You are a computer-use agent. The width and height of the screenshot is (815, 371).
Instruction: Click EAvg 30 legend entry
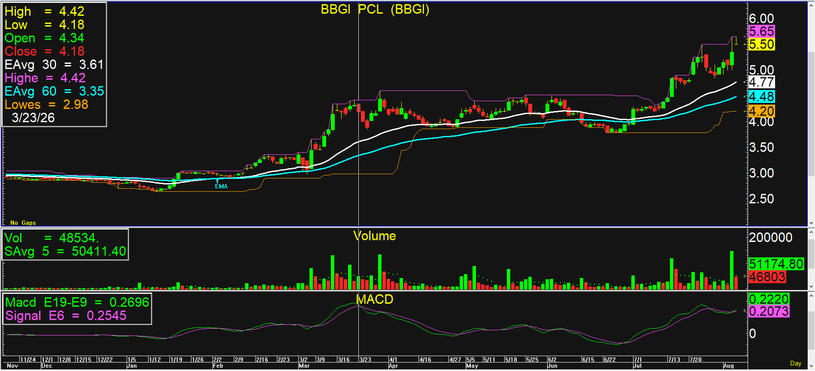pos(54,64)
